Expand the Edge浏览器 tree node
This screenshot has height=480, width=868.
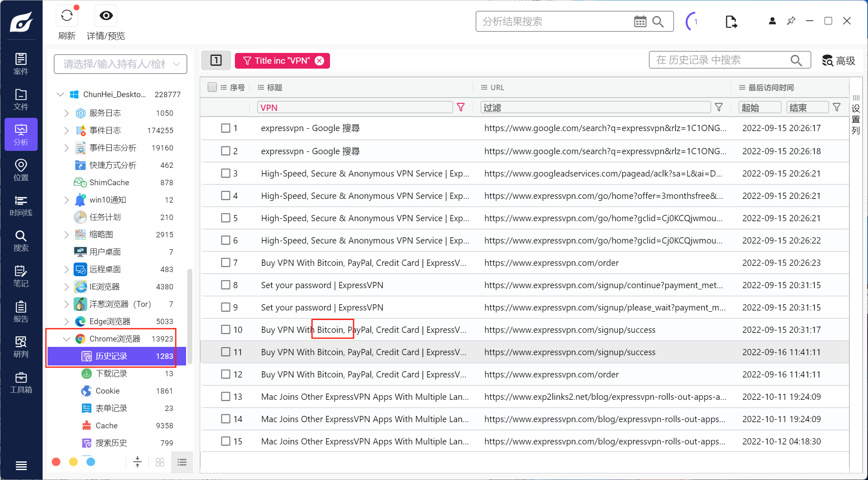coord(66,321)
